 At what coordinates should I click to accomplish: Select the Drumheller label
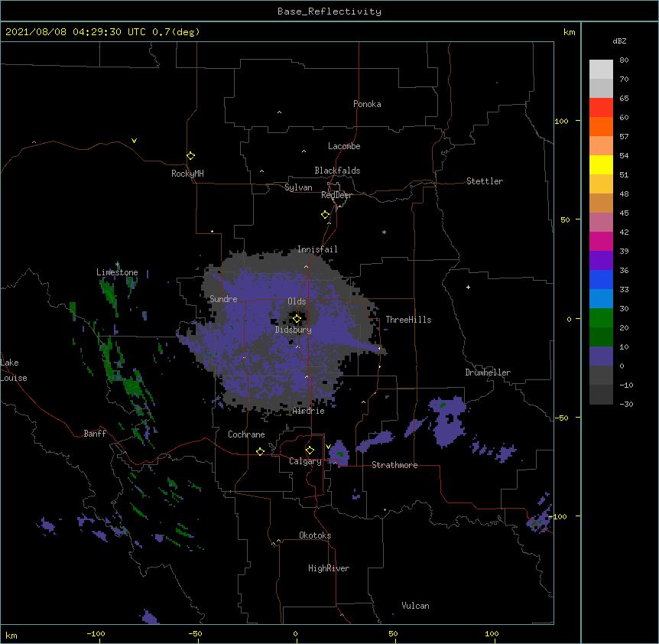(x=488, y=372)
